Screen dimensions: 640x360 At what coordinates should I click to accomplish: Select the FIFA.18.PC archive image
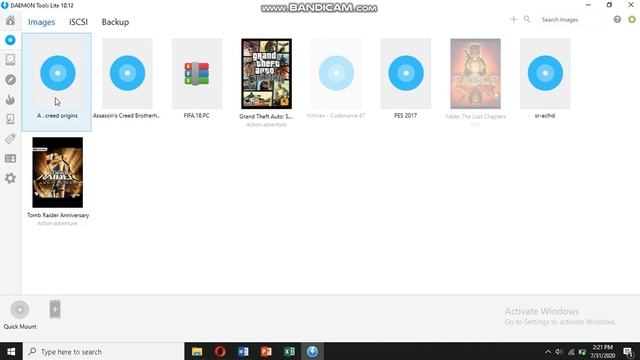click(197, 73)
